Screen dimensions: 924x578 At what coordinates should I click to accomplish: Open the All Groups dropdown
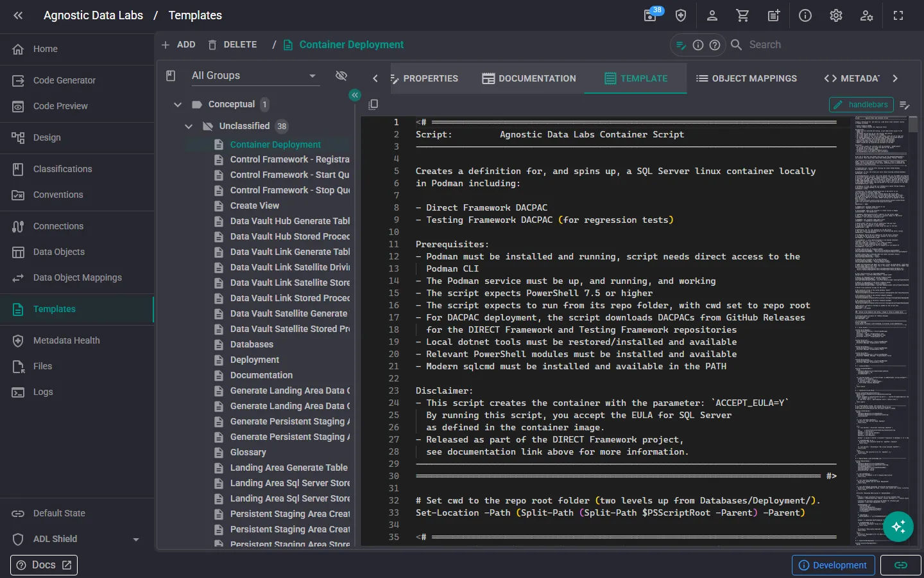pyautogui.click(x=254, y=76)
